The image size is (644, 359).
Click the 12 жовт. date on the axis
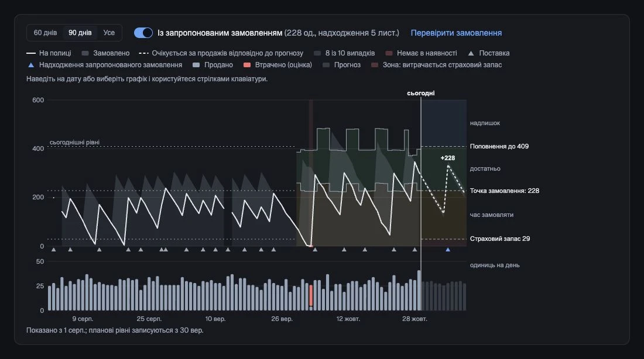click(x=348, y=319)
